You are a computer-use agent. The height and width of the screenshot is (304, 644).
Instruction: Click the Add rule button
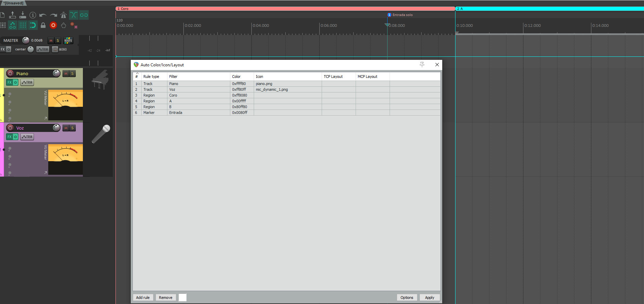143,298
